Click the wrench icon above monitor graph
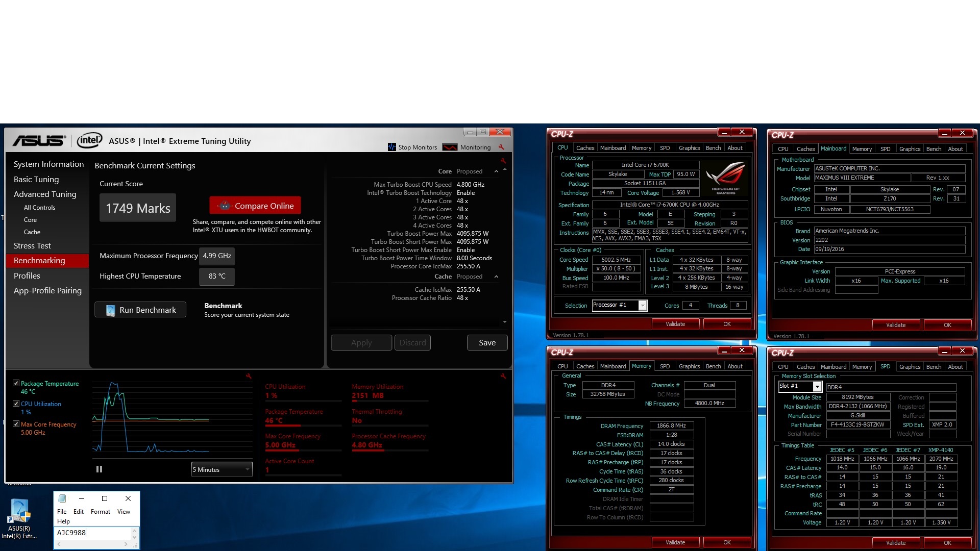980x551 pixels. 249,376
